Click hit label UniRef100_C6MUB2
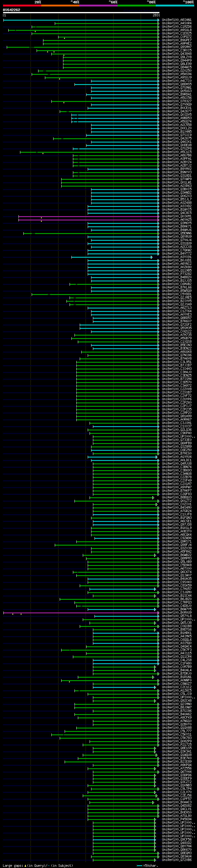The height and width of the screenshot is (868, 197). 177,285
